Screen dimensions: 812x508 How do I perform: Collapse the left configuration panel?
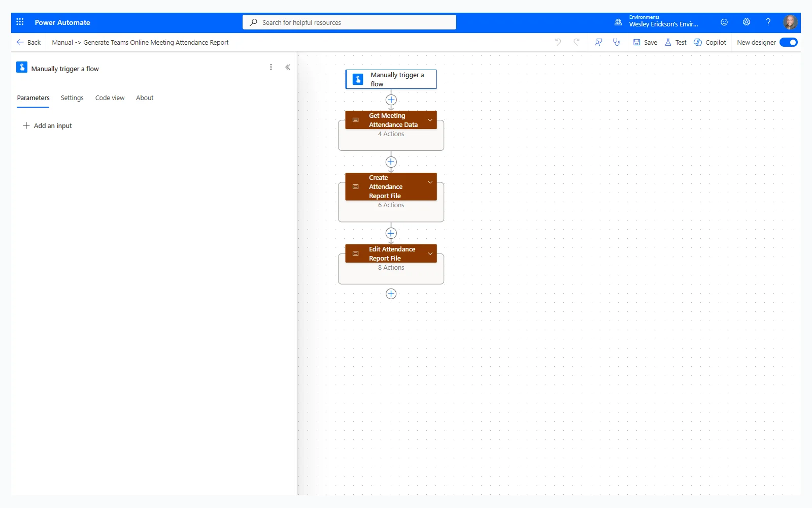(288, 67)
